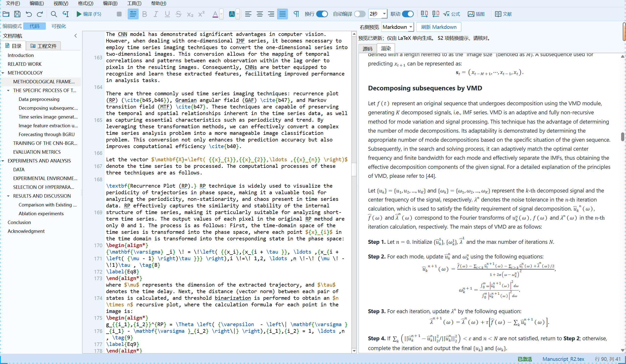Open the 文件(F) menu

click(x=13, y=3)
